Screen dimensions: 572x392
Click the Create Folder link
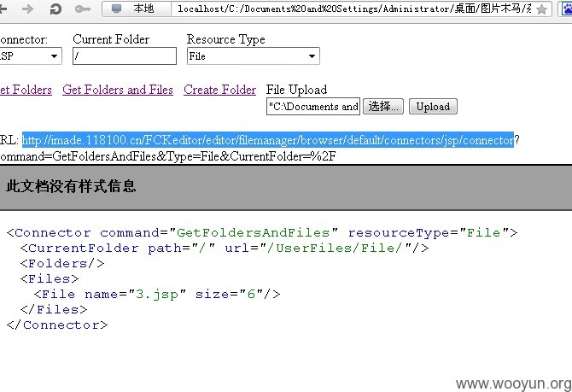pyautogui.click(x=219, y=90)
